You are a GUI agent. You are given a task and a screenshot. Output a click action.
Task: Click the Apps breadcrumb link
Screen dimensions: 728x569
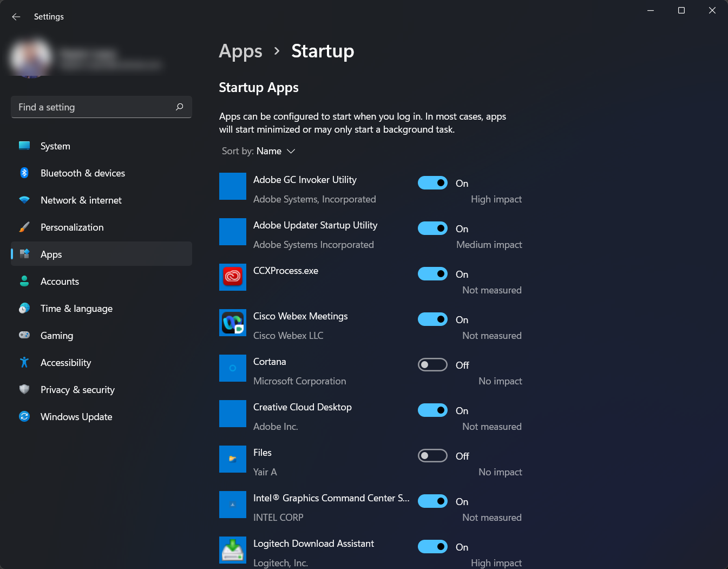point(240,51)
